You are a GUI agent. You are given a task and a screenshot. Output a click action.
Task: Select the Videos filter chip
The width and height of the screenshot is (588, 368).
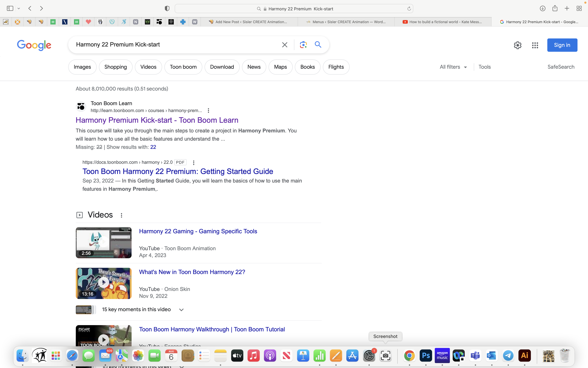point(148,67)
